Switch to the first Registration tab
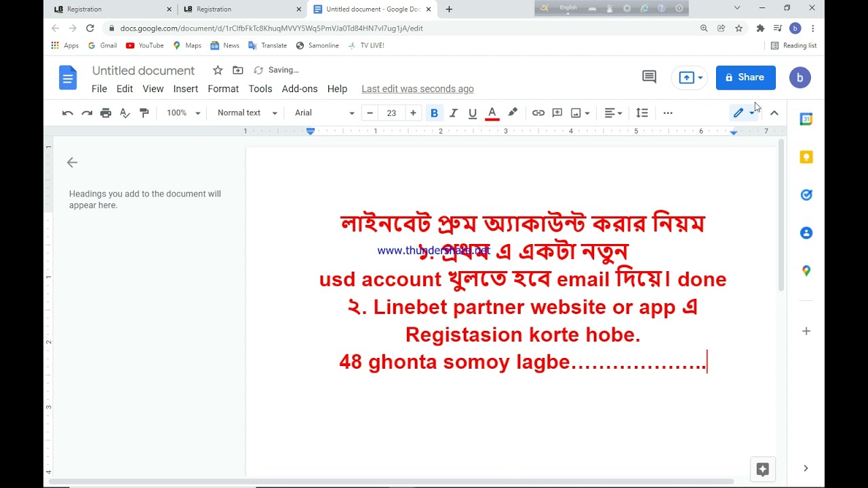Screen dimensions: 868x488 (x=113, y=9)
